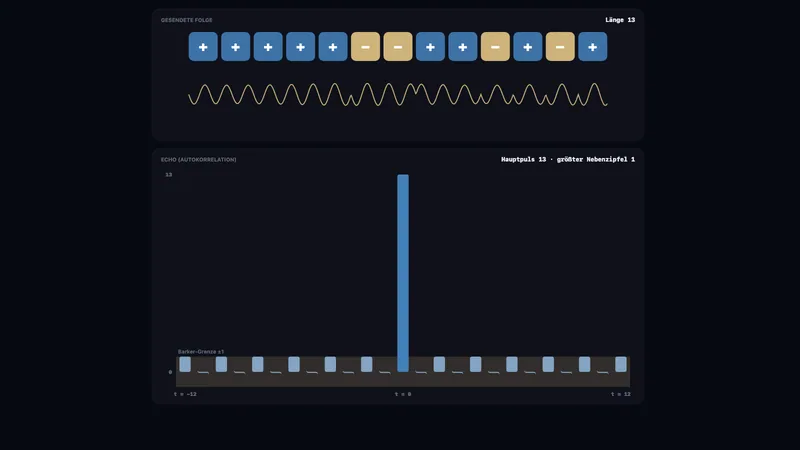Click the Barker-Grenze ±1 label
The height and width of the screenshot is (450, 800).
click(x=201, y=352)
